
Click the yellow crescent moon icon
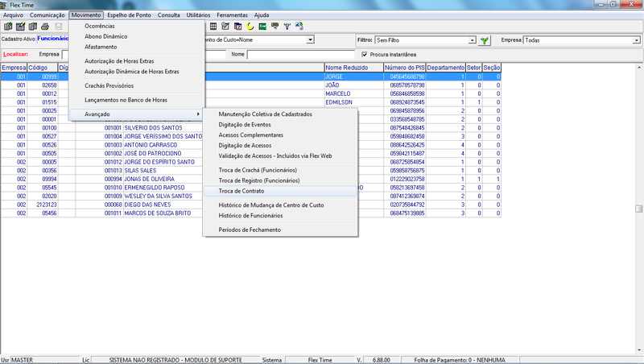coord(250,27)
